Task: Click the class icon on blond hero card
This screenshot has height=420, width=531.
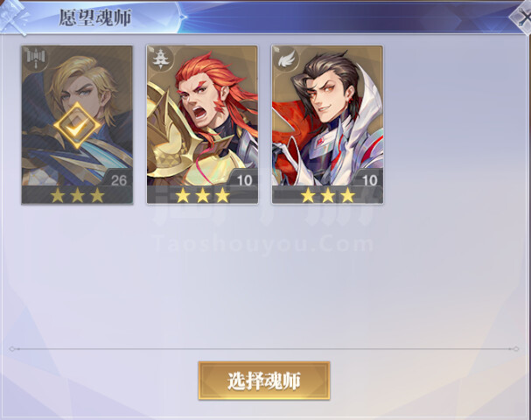Action: (x=36, y=59)
